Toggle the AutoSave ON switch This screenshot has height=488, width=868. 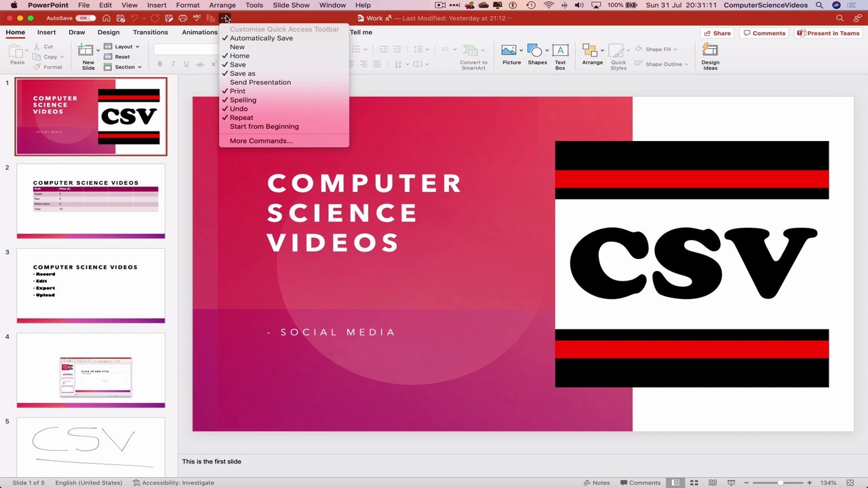pos(85,18)
